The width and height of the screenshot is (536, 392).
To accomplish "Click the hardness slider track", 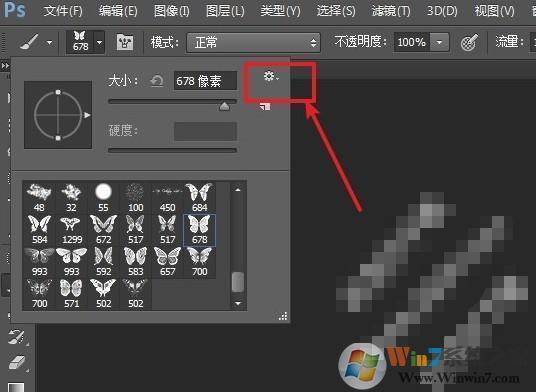I will click(x=172, y=150).
